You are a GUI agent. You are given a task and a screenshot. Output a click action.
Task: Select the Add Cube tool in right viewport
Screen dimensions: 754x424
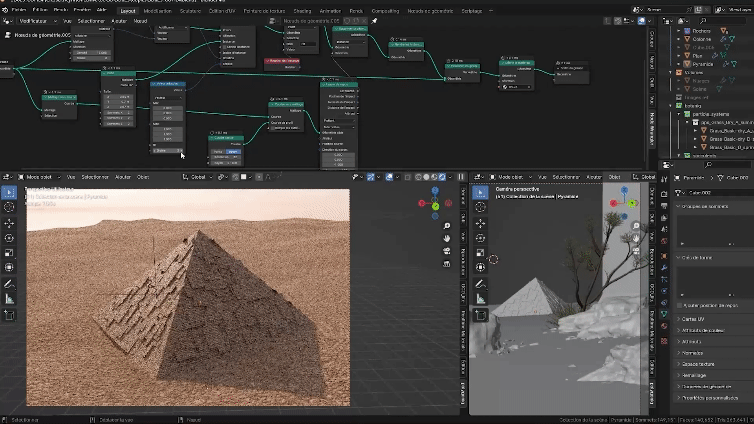click(478, 315)
